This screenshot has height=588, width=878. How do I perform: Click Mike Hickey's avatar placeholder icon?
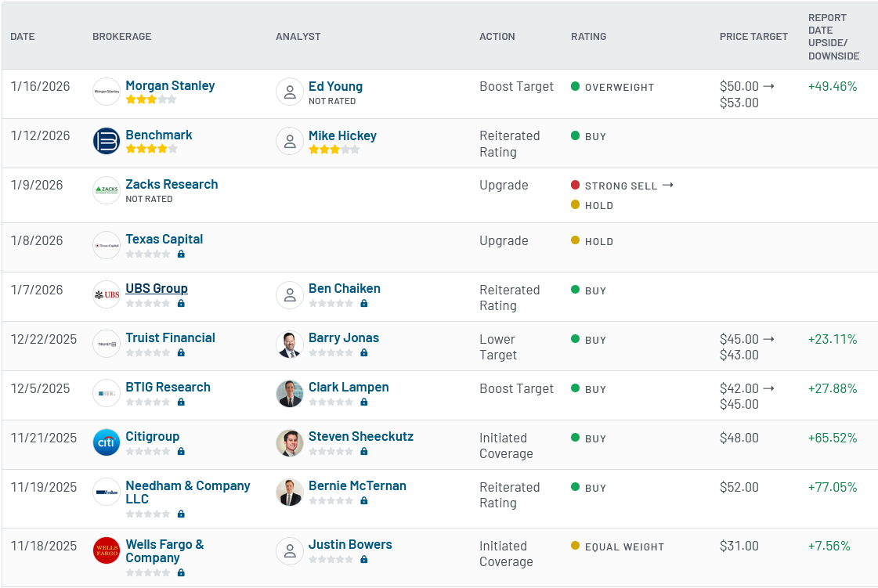(290, 141)
